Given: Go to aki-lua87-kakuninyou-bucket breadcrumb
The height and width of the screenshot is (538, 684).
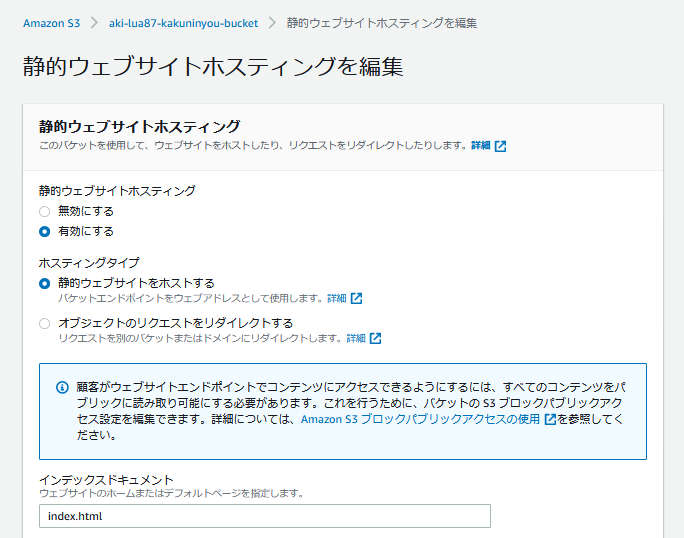Looking at the screenshot, I should point(183,23).
